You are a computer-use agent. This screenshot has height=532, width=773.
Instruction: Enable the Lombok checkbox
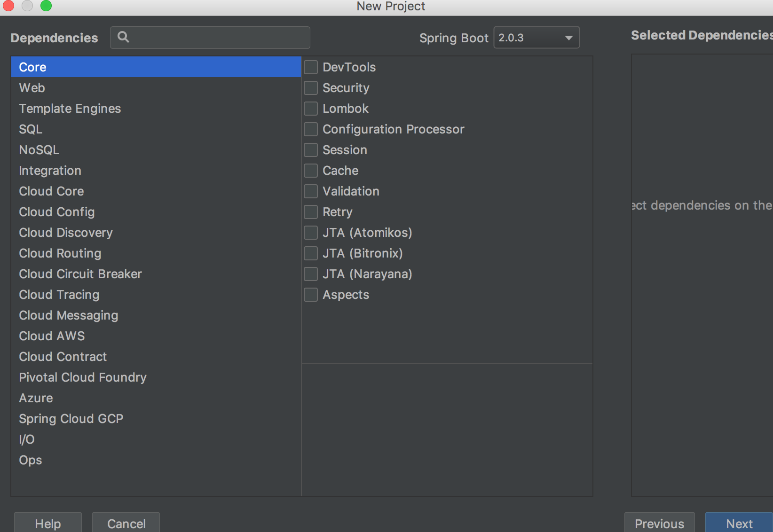click(311, 109)
